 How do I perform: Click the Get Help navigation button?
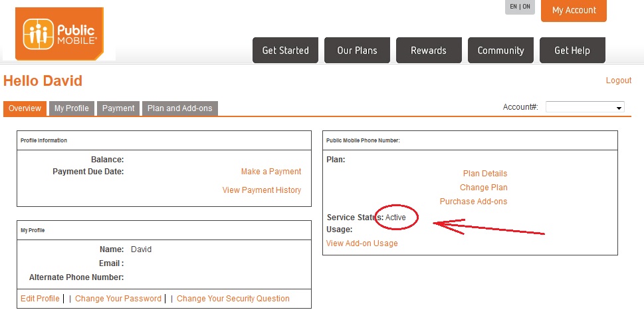click(x=572, y=51)
